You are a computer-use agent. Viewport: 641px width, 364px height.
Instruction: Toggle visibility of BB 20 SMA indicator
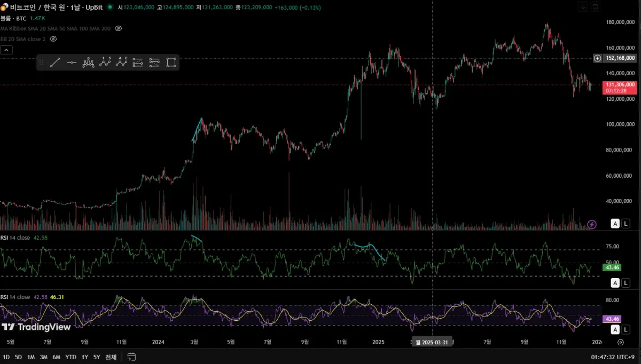click(53, 39)
